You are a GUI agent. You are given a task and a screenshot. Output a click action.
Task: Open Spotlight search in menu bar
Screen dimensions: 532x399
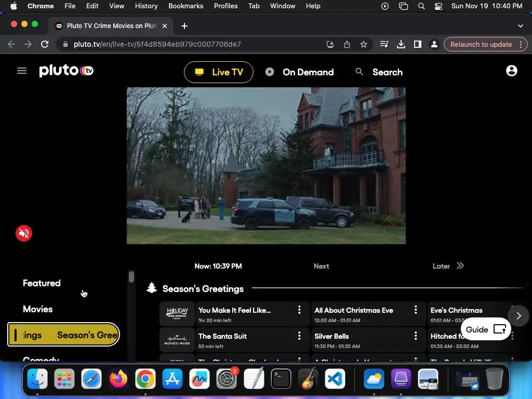point(421,6)
